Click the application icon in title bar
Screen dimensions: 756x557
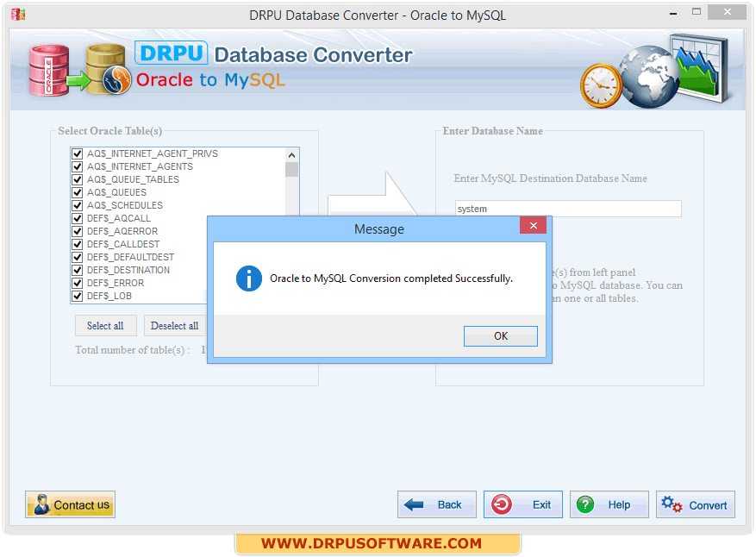(18, 15)
